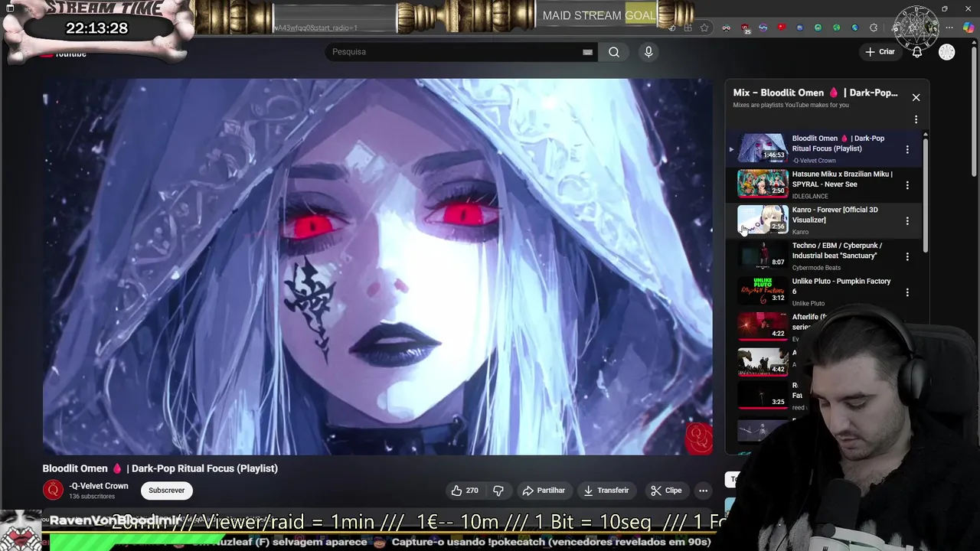Dislike the video with thumbs-down
Viewport: 980px width, 551px height.
[x=498, y=491]
